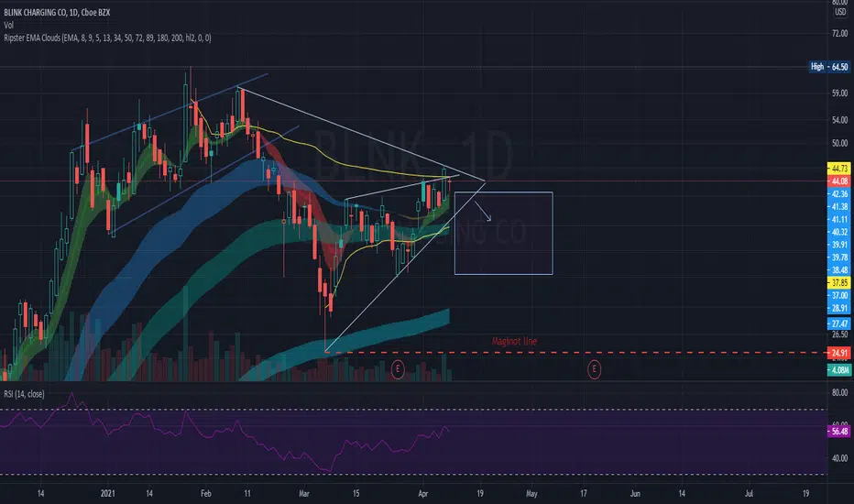Click the upcoming earnings E marker before June
The height and width of the screenshot is (504, 854).
(594, 369)
